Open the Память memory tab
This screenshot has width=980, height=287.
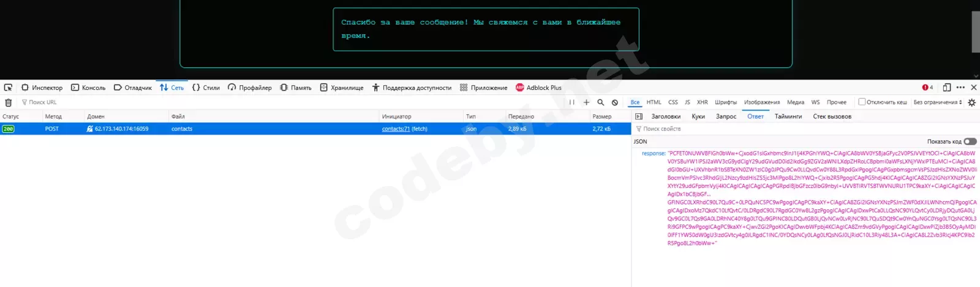(x=296, y=88)
